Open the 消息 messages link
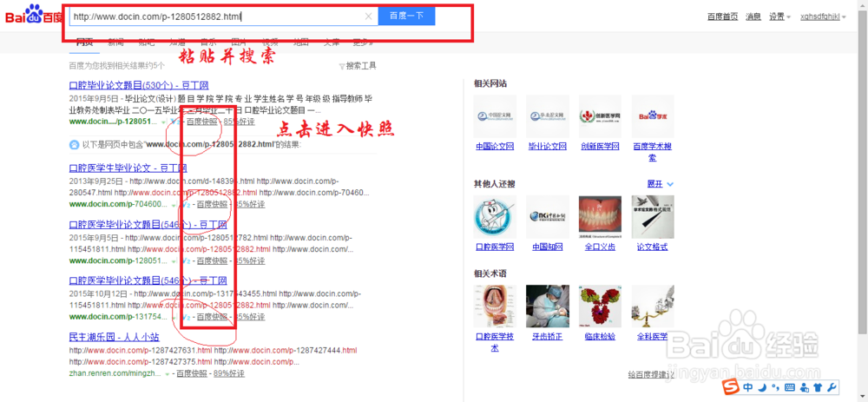 [753, 16]
